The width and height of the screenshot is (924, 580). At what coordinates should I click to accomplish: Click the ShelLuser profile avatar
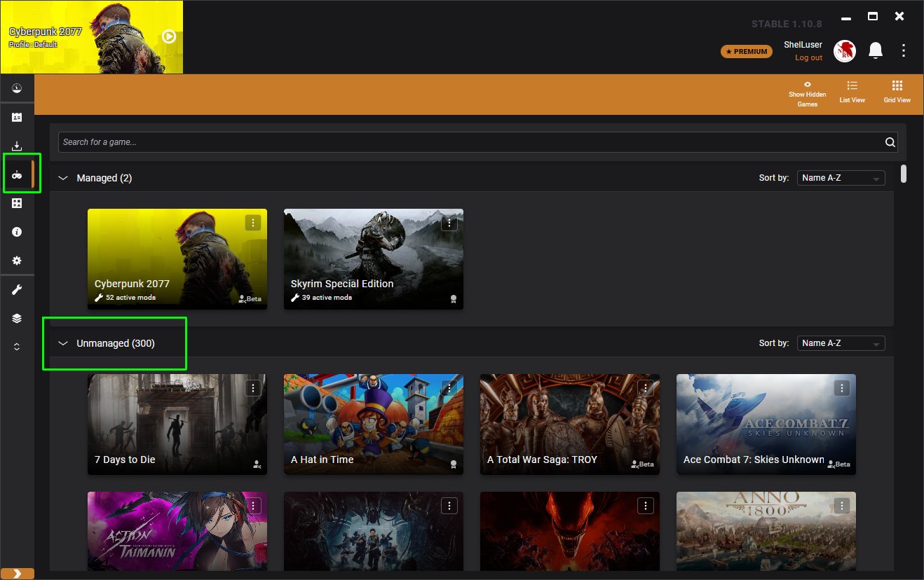click(x=843, y=50)
